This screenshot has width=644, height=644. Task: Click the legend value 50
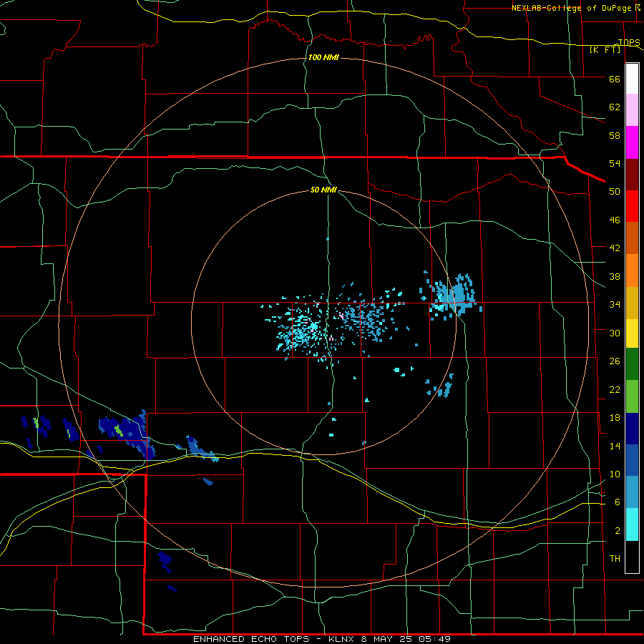coord(615,192)
